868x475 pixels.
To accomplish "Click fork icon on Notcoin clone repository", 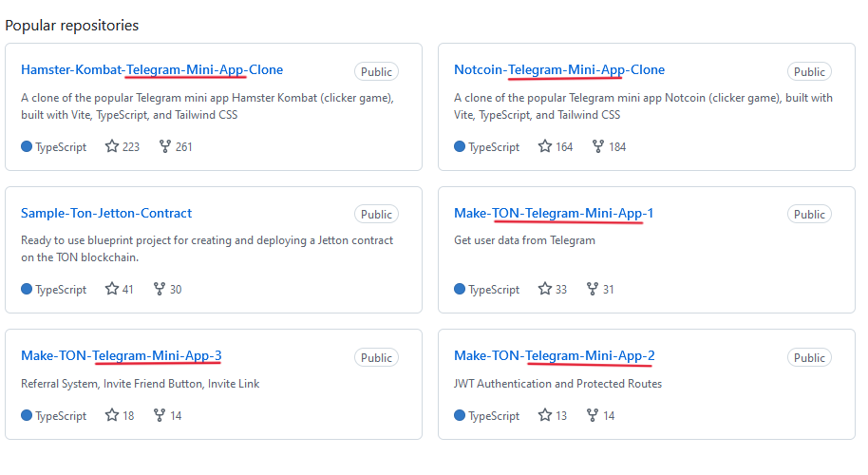I will pyautogui.click(x=598, y=146).
